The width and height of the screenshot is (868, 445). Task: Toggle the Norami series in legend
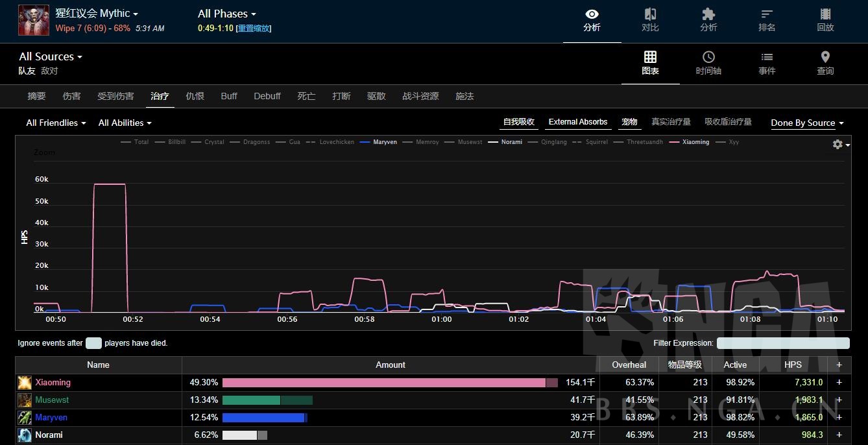point(505,142)
